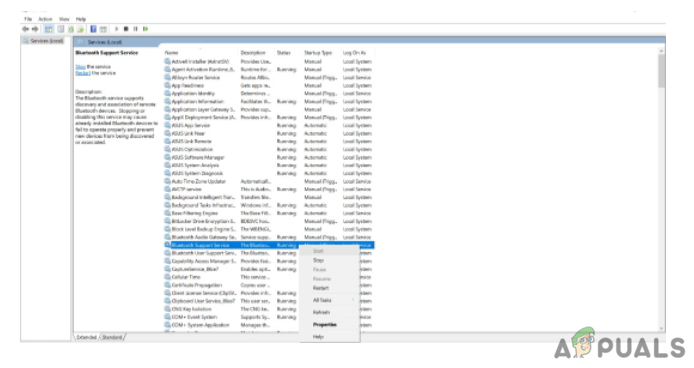Switch to the Extended tab
Screen dimensions: 694x368
tap(86, 337)
